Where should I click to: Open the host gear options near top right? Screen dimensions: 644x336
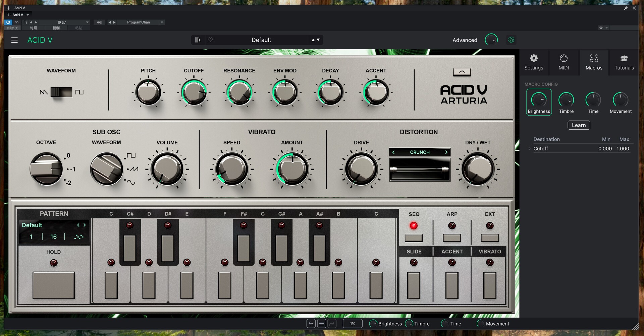tap(601, 28)
